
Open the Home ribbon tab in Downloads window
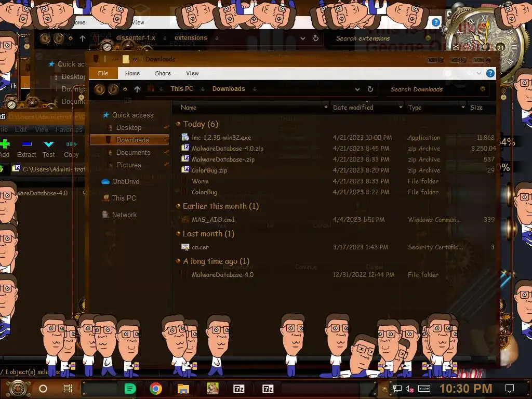pyautogui.click(x=132, y=73)
